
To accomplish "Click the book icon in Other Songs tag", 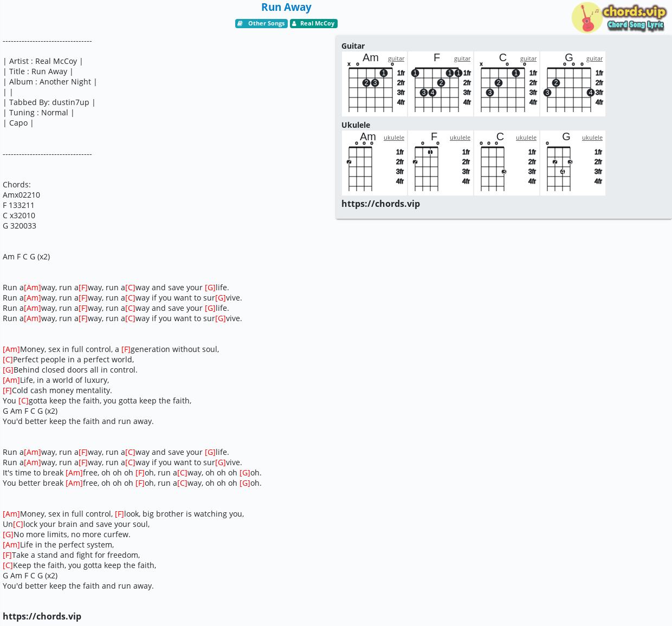I will point(240,23).
